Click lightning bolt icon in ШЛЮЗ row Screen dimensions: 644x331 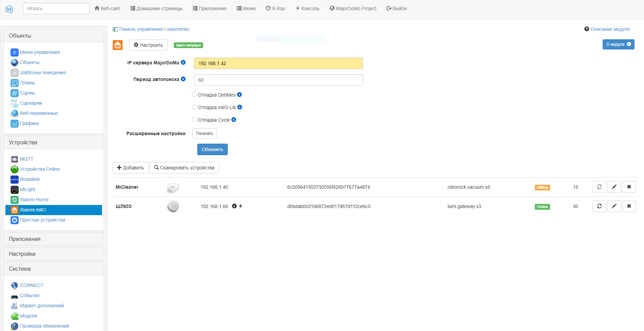240,206
